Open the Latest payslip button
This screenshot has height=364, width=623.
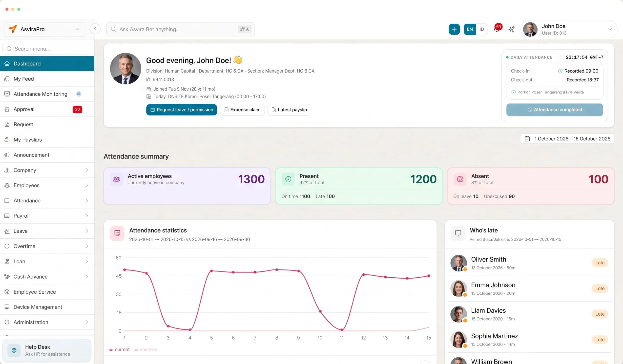[289, 110]
